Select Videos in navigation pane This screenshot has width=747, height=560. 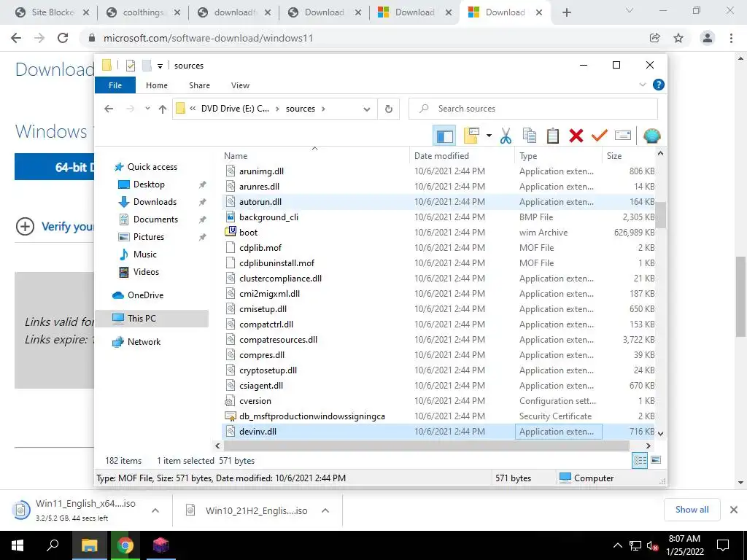click(146, 272)
